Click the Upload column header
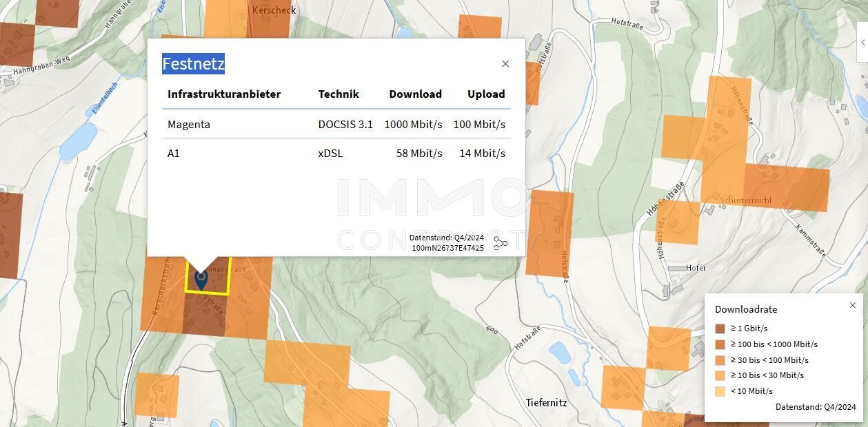 click(x=486, y=94)
